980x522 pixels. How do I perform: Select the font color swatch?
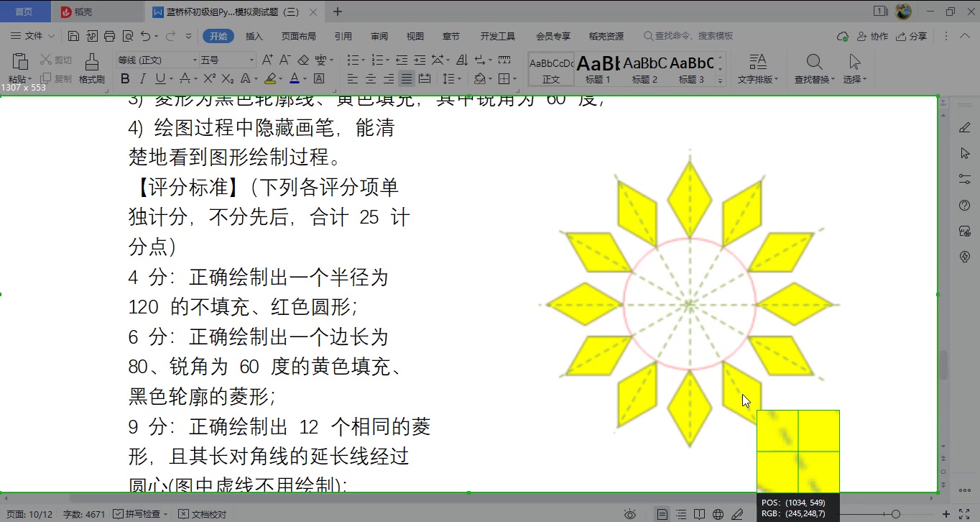click(294, 79)
